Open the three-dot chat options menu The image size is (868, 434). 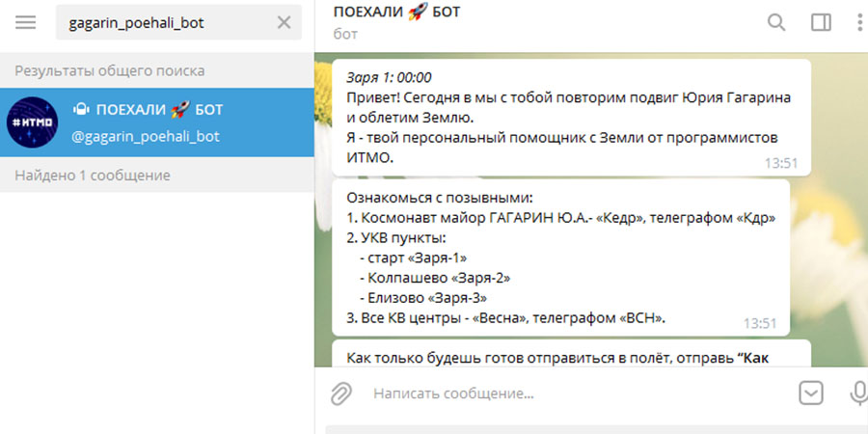[858, 22]
